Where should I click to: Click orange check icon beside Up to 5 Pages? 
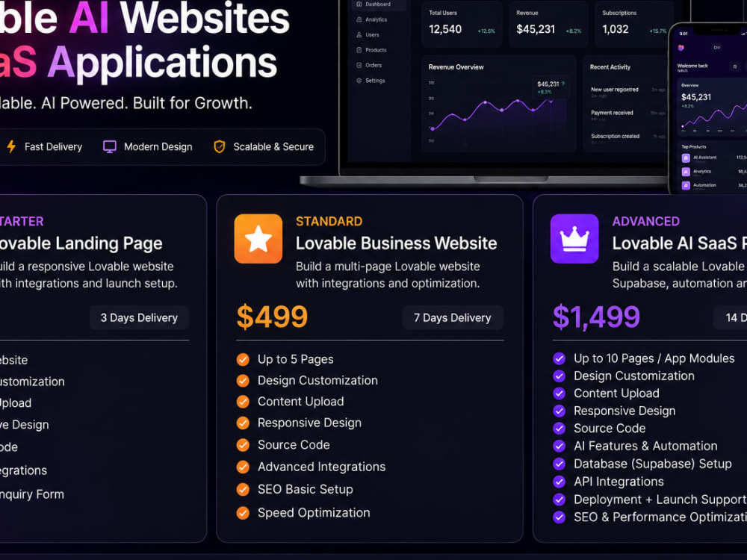coord(243,360)
